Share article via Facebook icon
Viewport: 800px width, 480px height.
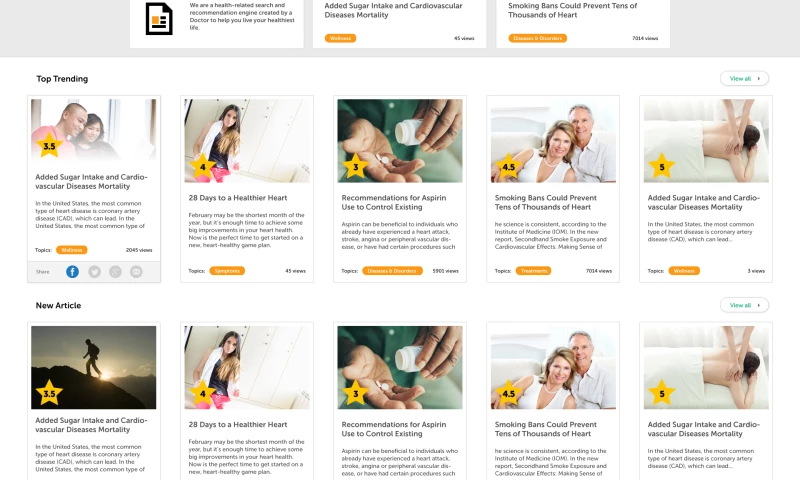72,272
